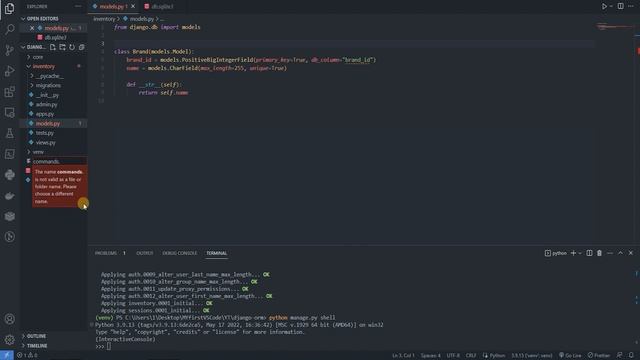Open the Manage gear icon
Viewport: 640px width, 360px height.
[x=9, y=339]
